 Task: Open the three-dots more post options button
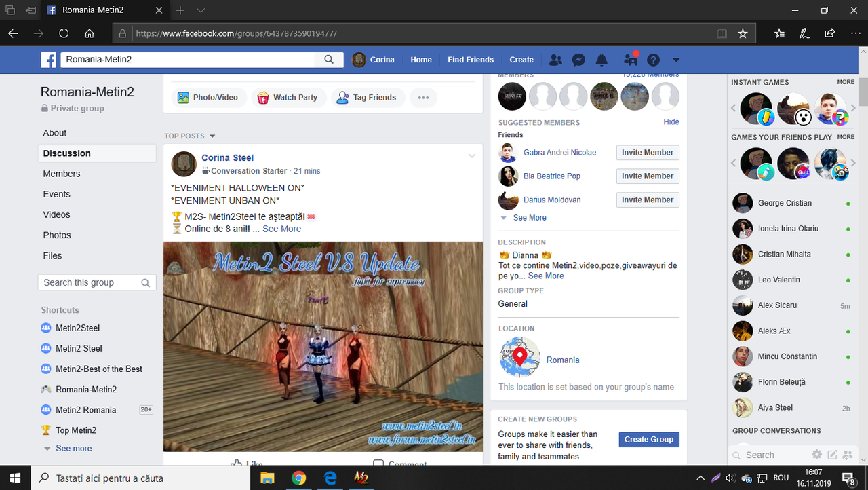[x=423, y=98]
